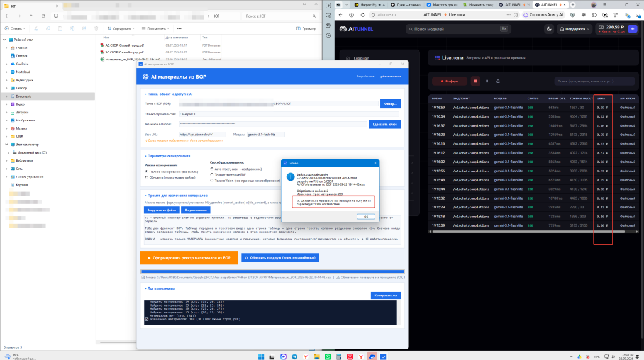Click the Поиск в: ЮГ search box
This screenshot has width=644, height=360.
pyautogui.click(x=280, y=16)
